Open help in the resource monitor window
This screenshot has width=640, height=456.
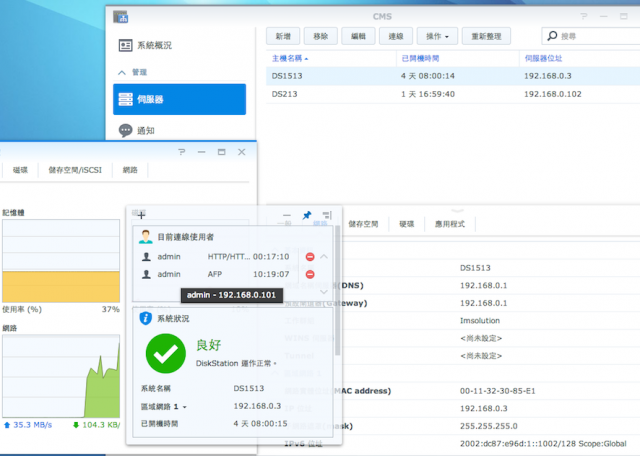tap(182, 152)
